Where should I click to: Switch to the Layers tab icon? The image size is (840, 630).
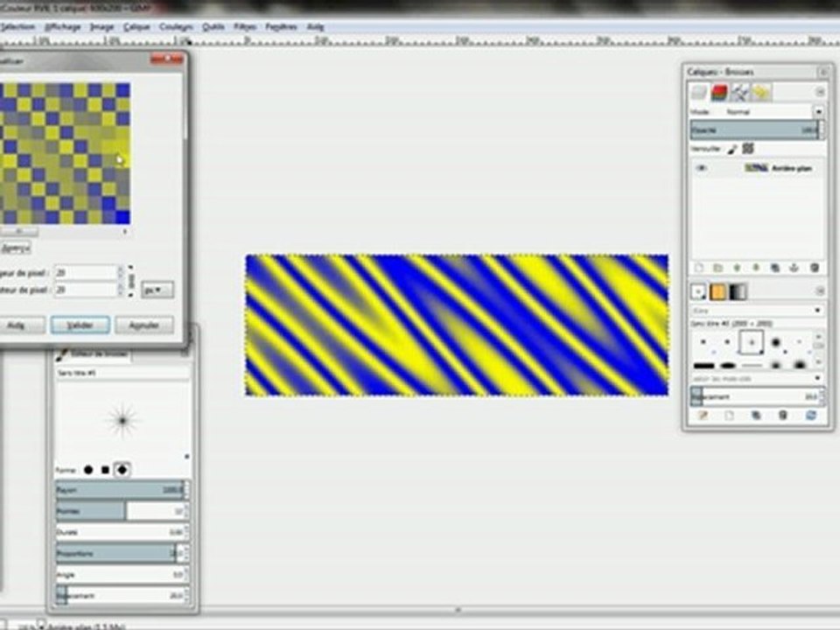click(x=698, y=92)
